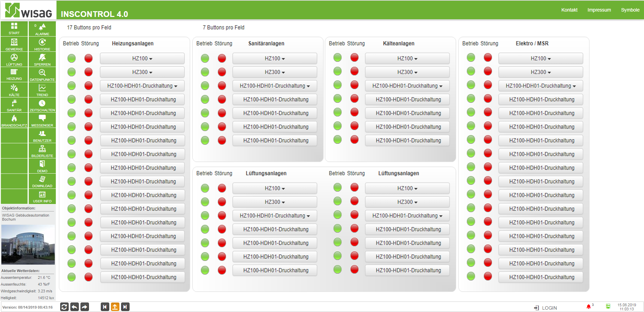The height and width of the screenshot is (312, 644).
Task: Click the orange upload arrow icon
Action: [115, 307]
